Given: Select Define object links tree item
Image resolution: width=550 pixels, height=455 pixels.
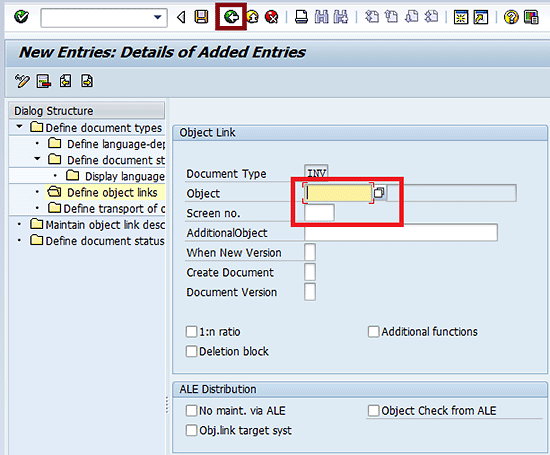Looking at the screenshot, I should pyautogui.click(x=112, y=193).
